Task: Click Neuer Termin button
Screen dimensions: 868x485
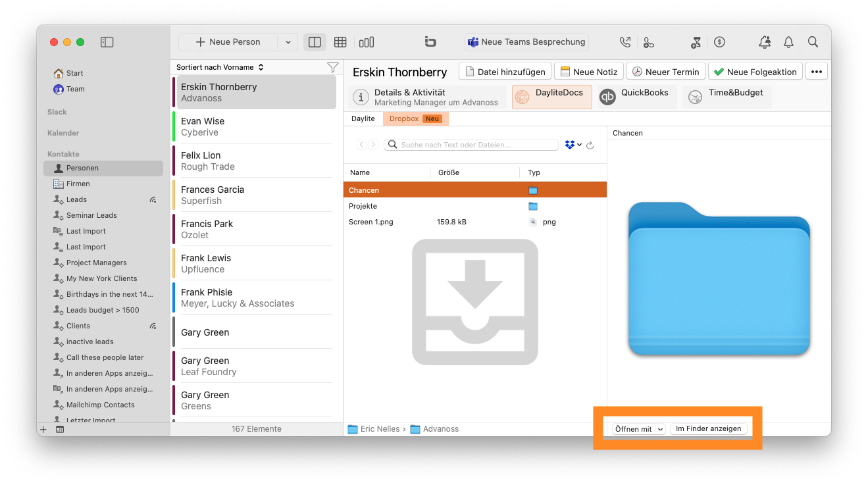Action: tap(666, 72)
